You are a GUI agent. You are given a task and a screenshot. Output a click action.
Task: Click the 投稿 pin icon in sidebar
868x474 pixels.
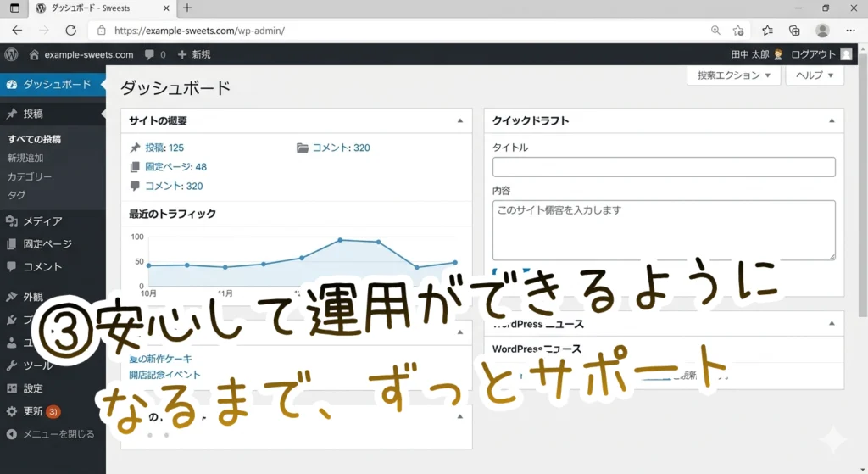12,114
